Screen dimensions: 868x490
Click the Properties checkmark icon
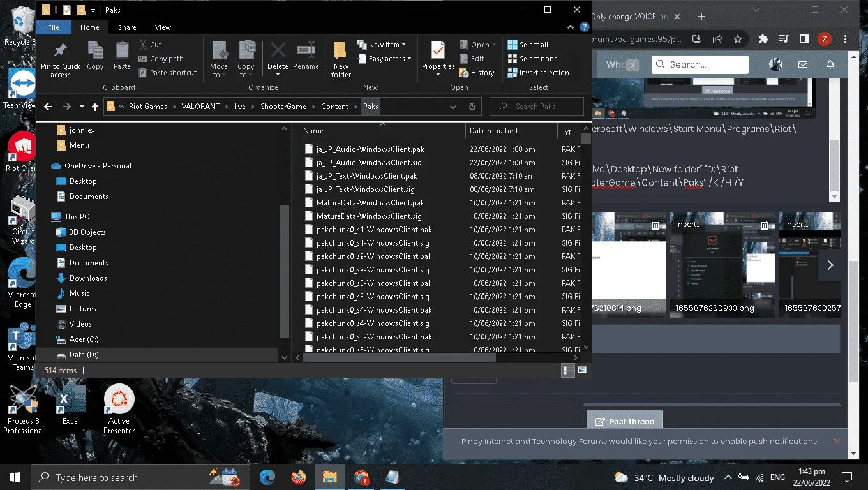pyautogui.click(x=438, y=50)
